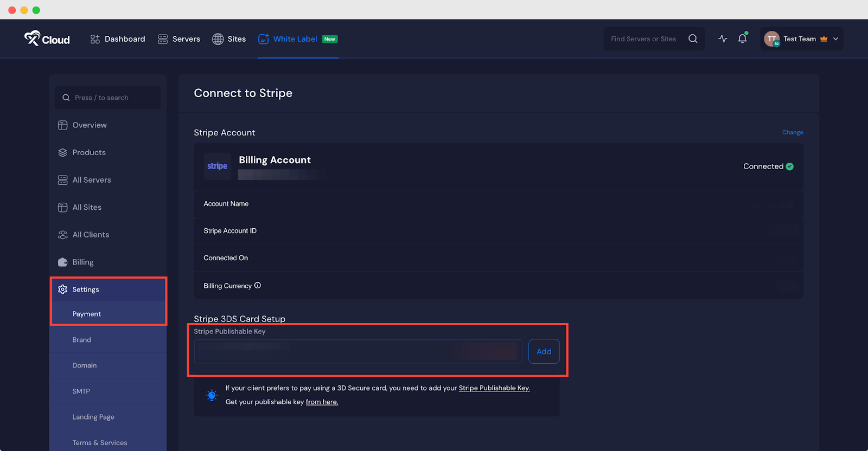This screenshot has width=868, height=451.
Task: Expand the Test Team account dropdown
Action: coord(835,39)
